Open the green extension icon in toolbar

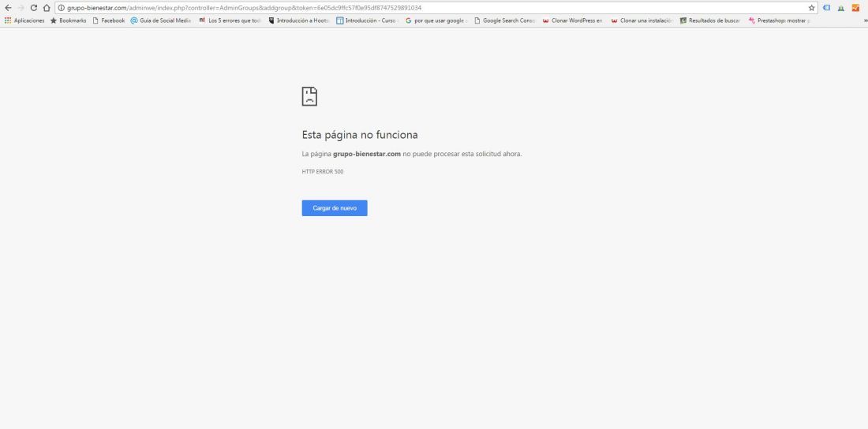(x=841, y=8)
